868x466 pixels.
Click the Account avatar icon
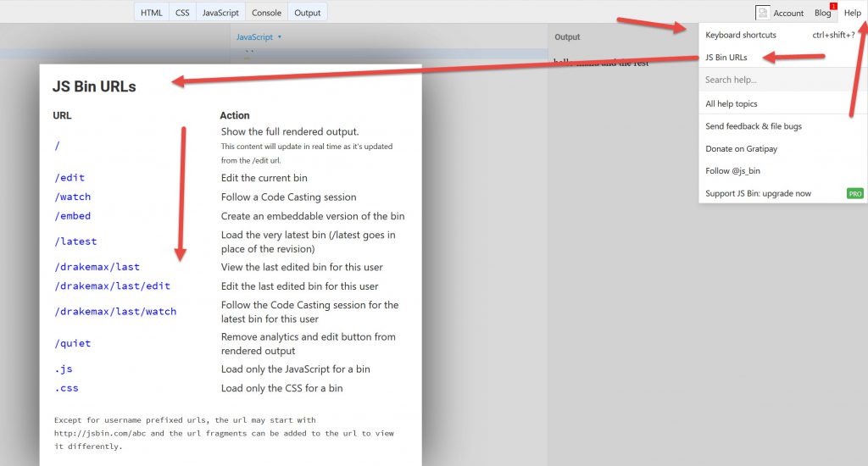click(762, 13)
